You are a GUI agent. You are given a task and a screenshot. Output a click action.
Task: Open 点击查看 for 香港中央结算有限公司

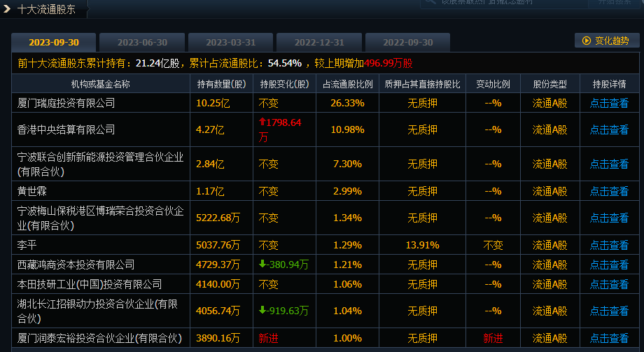tap(609, 129)
